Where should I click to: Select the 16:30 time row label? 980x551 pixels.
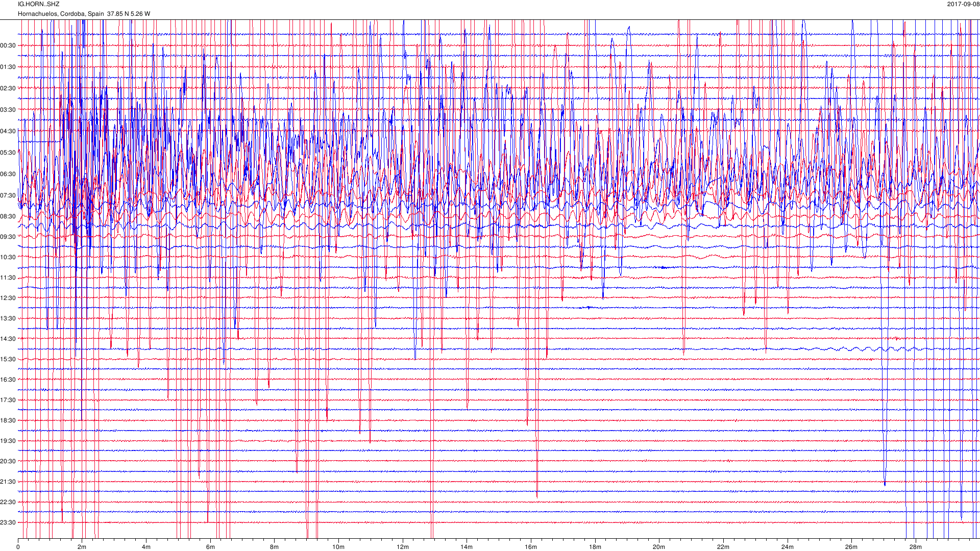click(x=8, y=380)
